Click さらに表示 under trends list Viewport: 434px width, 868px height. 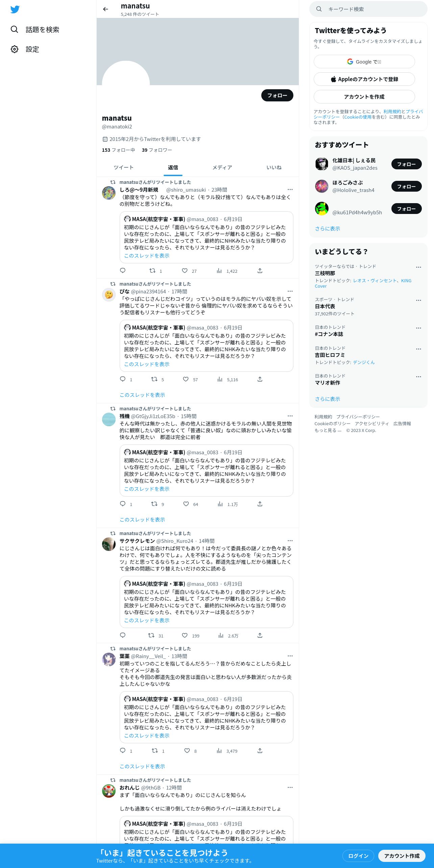coord(328,399)
